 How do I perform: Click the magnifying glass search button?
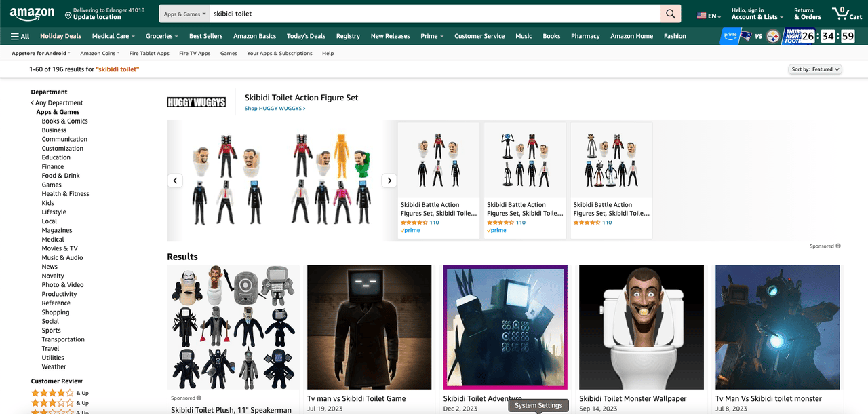coord(671,14)
